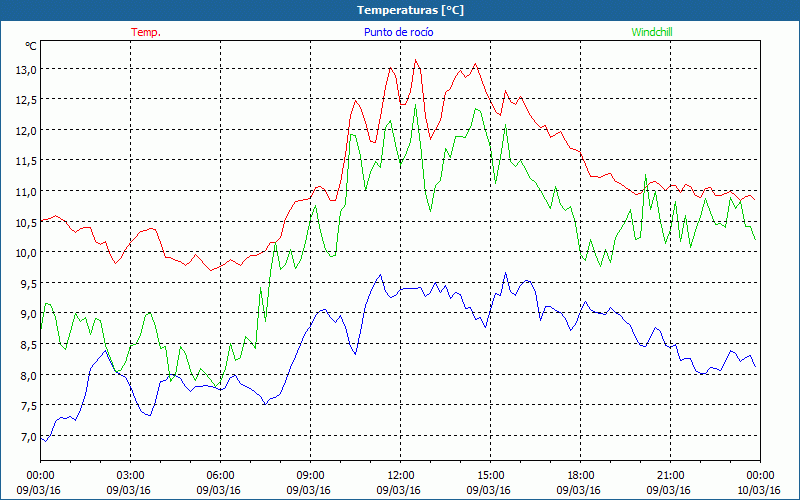
Task: Click the °C axis unit label
Action: coord(31,46)
